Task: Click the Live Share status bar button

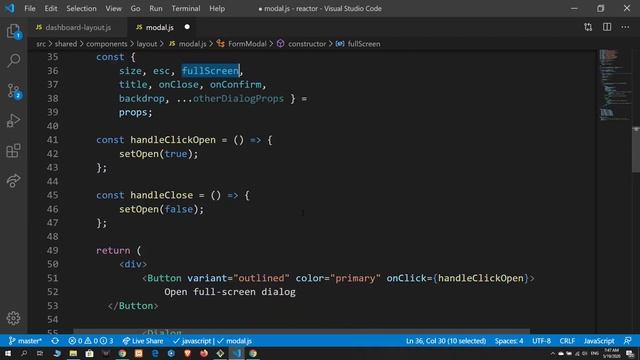Action: coord(143,341)
